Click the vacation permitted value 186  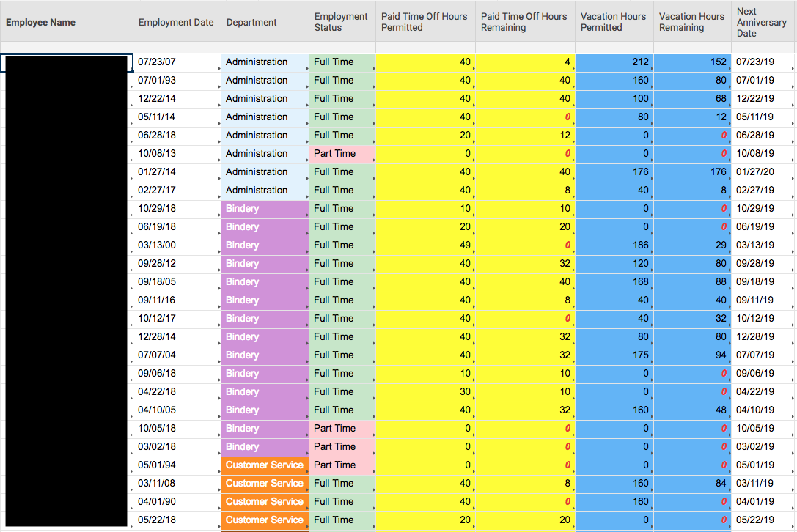[x=614, y=245]
